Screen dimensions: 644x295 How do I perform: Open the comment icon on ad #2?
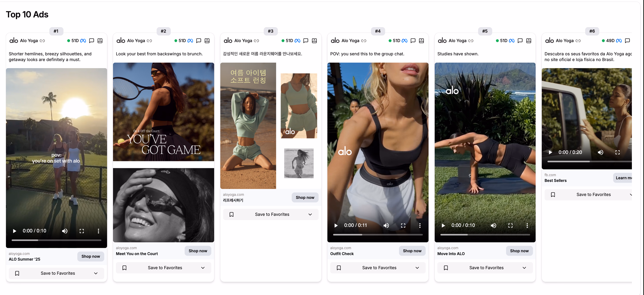point(199,41)
